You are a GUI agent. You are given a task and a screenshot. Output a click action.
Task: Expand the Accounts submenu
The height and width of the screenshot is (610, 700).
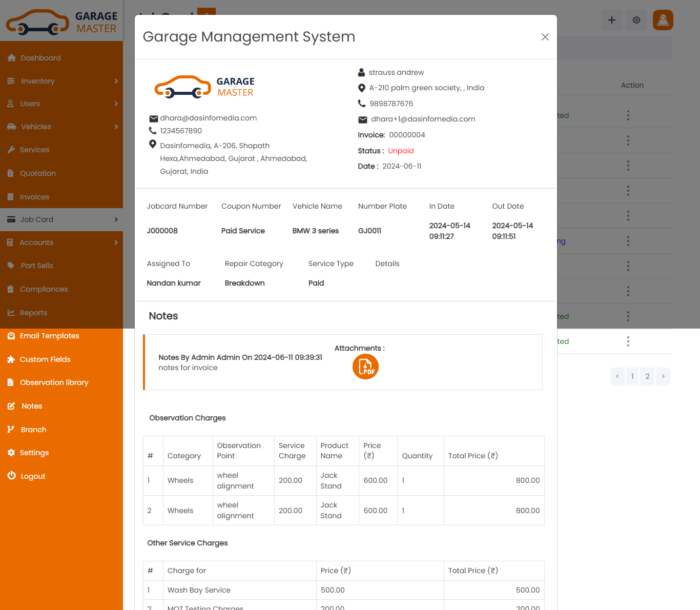[x=117, y=242]
